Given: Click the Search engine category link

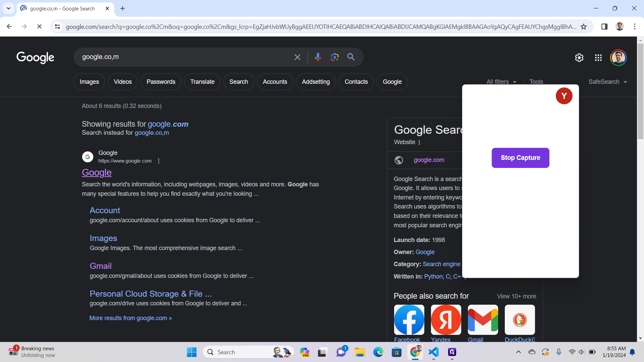Looking at the screenshot, I should pyautogui.click(x=441, y=264).
